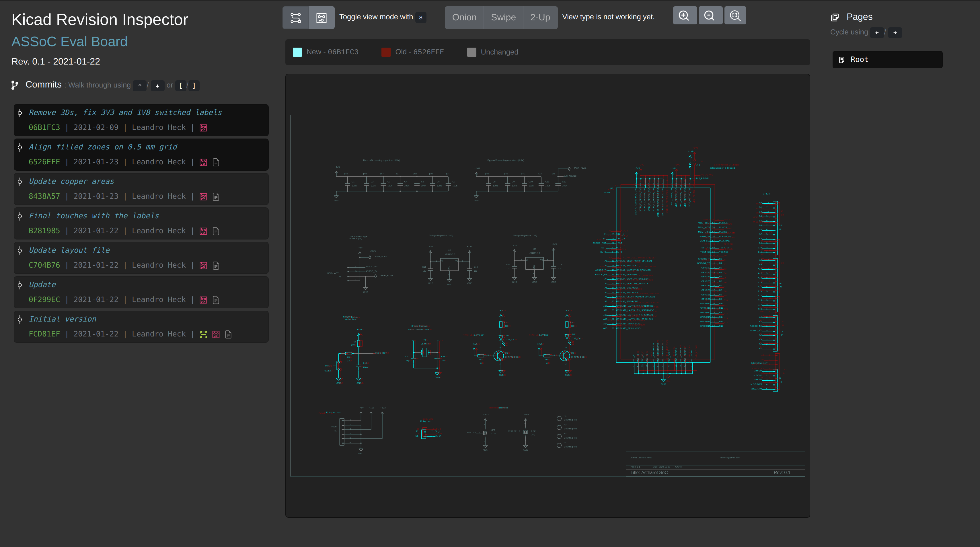980x547 pixels.
Task: Click the zoom-to-fit magnifier button
Action: point(735,15)
